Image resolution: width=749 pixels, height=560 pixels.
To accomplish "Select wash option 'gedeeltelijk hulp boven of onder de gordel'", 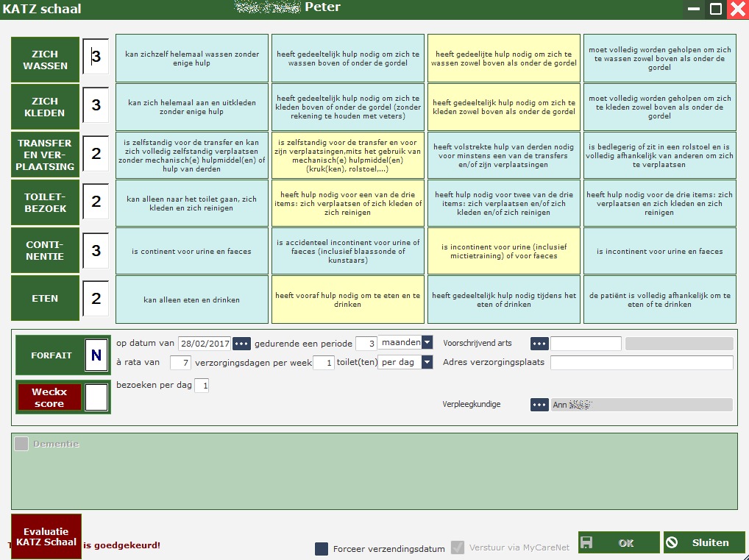I will (x=348, y=58).
